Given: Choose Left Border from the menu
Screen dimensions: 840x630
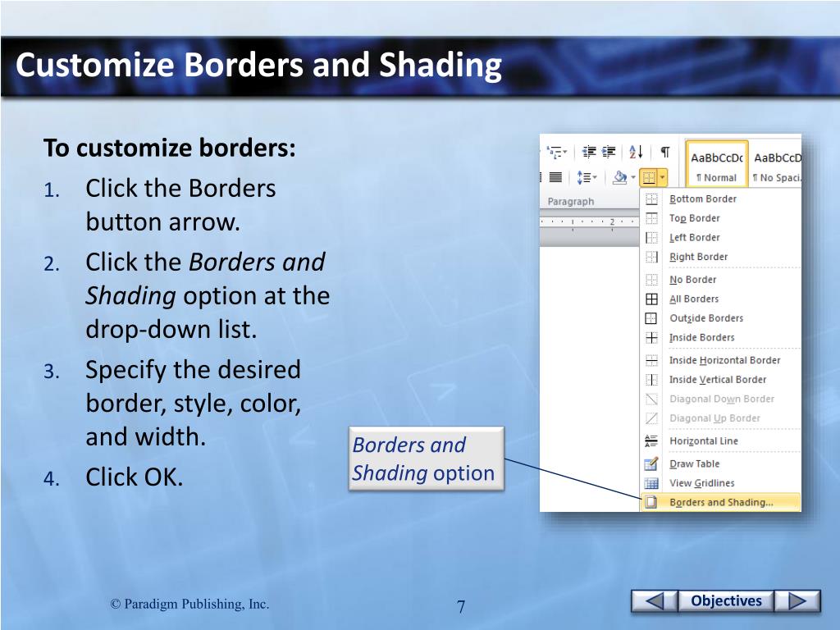Looking at the screenshot, I should tap(720, 237).
